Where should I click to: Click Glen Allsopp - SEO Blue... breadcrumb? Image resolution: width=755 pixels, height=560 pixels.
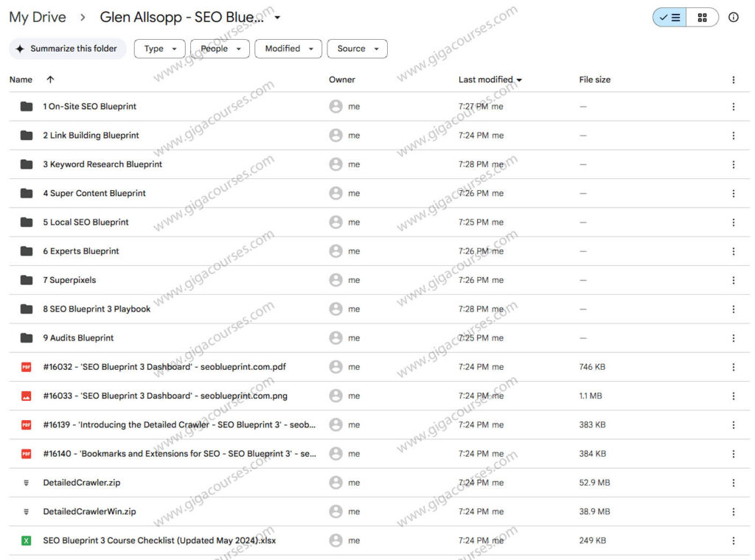point(181,18)
